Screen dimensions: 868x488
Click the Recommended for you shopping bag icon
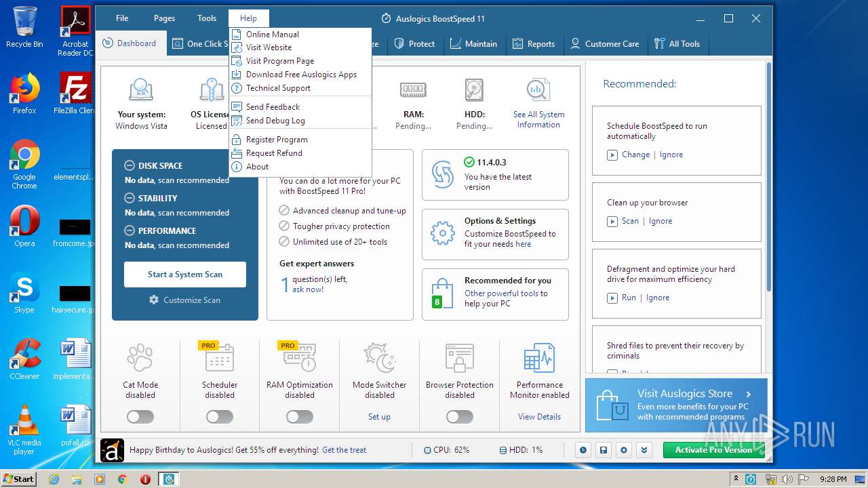point(442,293)
